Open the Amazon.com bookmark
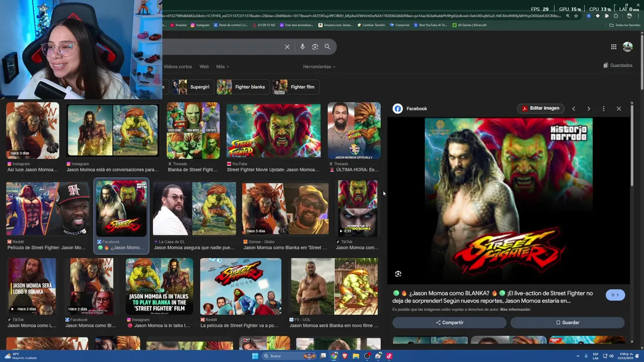Viewport: 644px width, 362px height. pos(335,25)
